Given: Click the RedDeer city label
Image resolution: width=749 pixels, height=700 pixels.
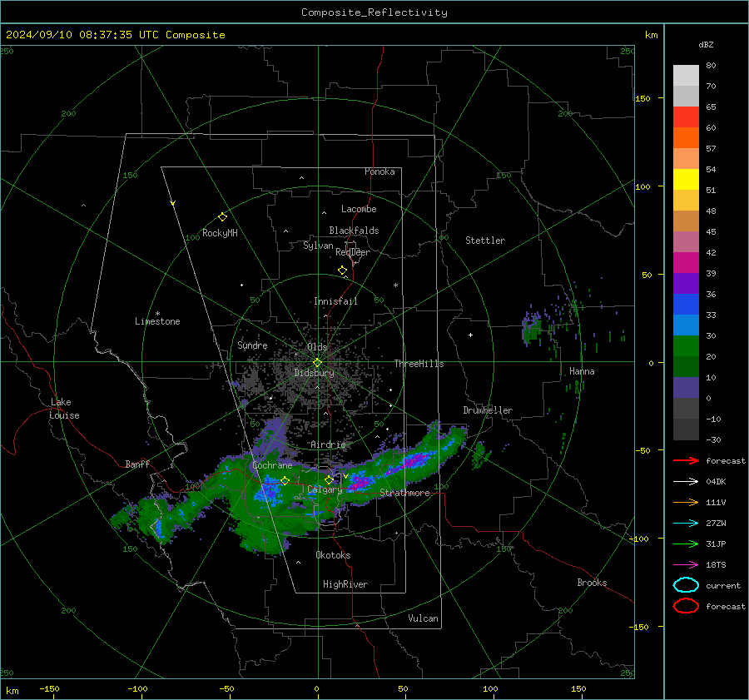Looking at the screenshot, I should click(353, 252).
